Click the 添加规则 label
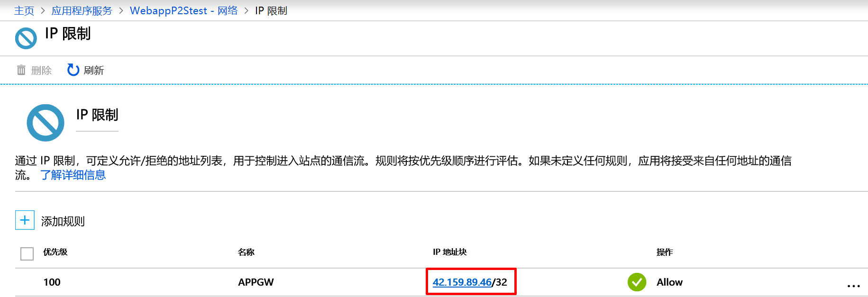Screen dimensions: 868x297 point(63,221)
